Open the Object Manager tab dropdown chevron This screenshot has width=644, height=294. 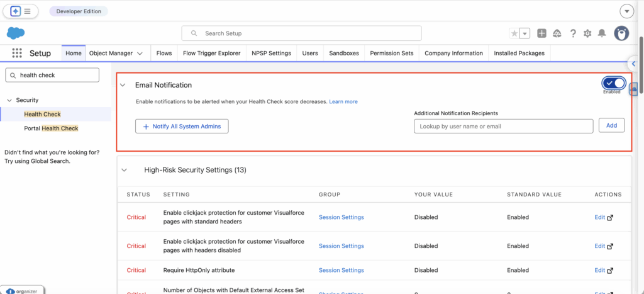click(140, 54)
